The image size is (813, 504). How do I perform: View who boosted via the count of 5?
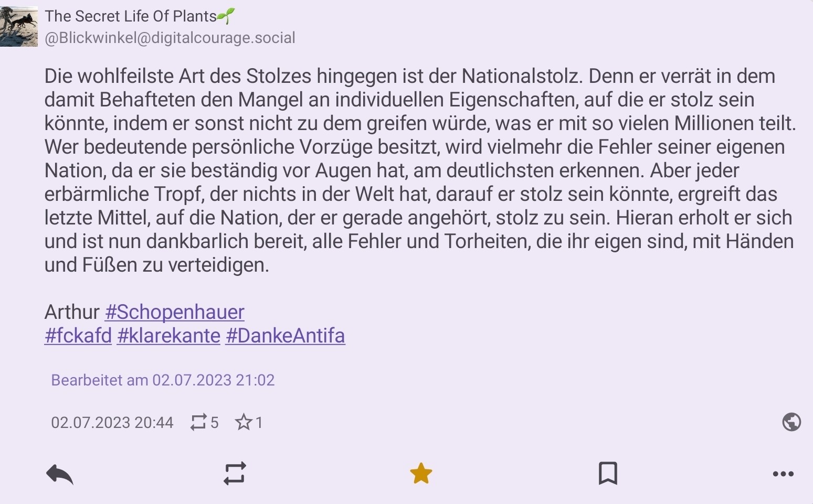coord(205,422)
